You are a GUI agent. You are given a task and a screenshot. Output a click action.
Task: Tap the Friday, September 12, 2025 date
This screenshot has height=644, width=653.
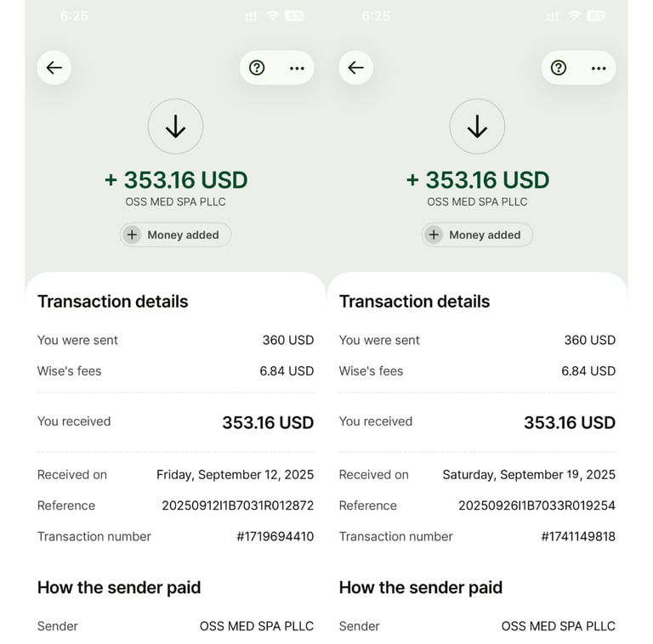point(235,475)
